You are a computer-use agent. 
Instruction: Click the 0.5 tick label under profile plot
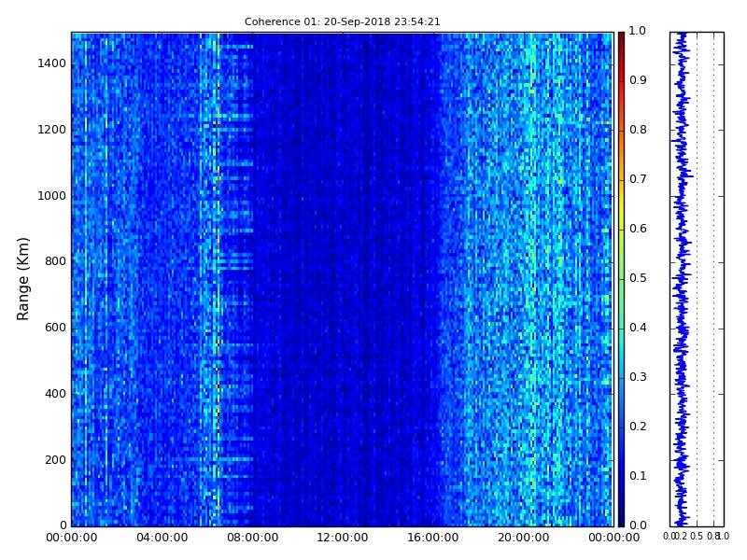point(697,536)
